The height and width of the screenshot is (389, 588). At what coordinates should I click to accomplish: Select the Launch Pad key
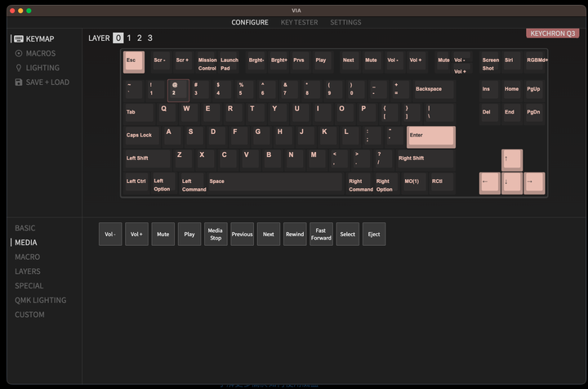[229, 62]
